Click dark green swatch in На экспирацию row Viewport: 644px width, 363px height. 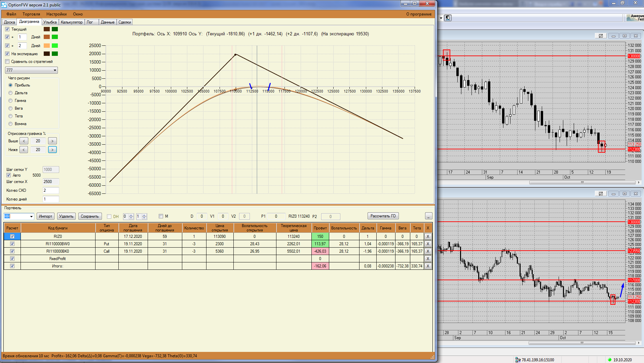(55, 54)
